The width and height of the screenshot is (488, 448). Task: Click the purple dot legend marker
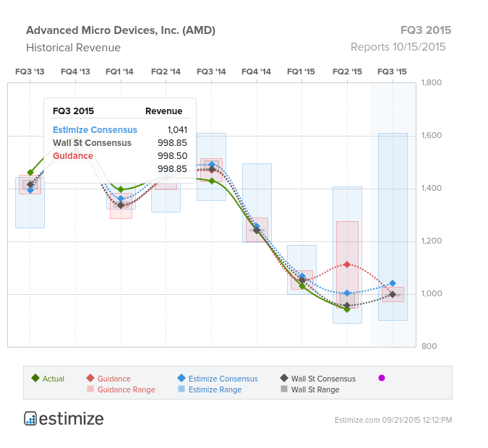point(382,378)
